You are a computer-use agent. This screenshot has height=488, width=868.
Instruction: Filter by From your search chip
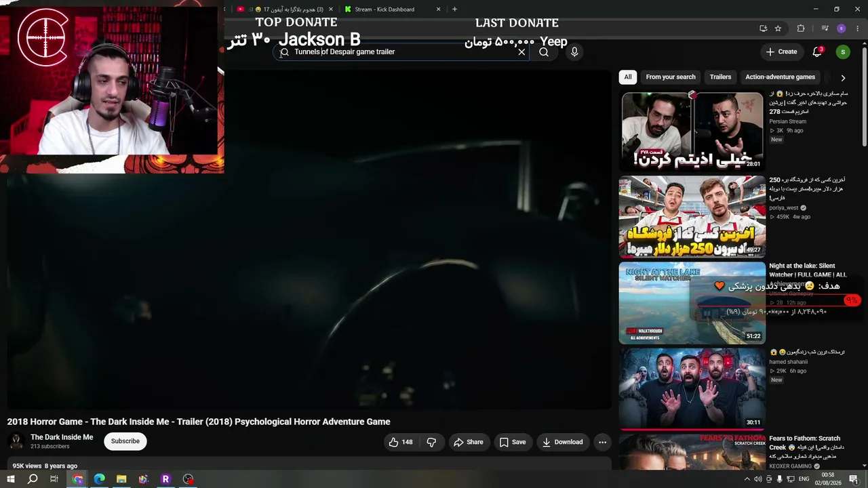671,77
